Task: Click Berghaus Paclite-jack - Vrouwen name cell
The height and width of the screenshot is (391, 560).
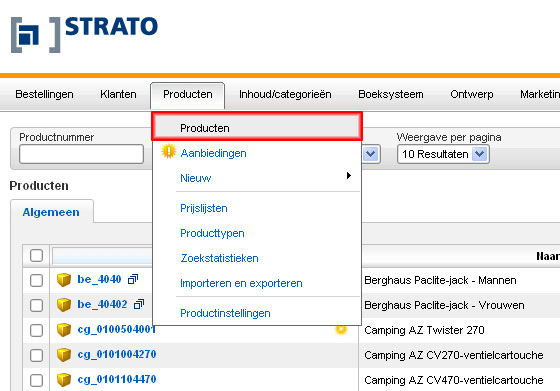Action: [444, 305]
